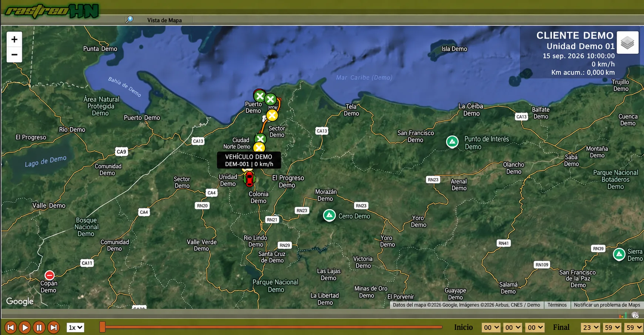The height and width of the screenshot is (335, 644).
Task: Click yellow X marker above vehicle label
Action: pyautogui.click(x=259, y=148)
